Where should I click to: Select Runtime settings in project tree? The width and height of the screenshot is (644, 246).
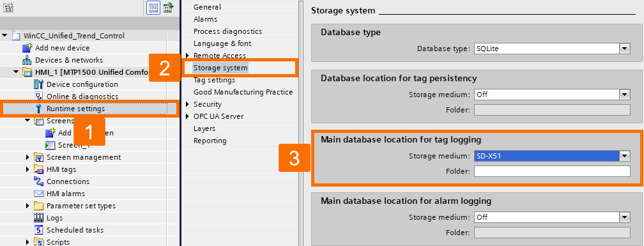tap(75, 109)
